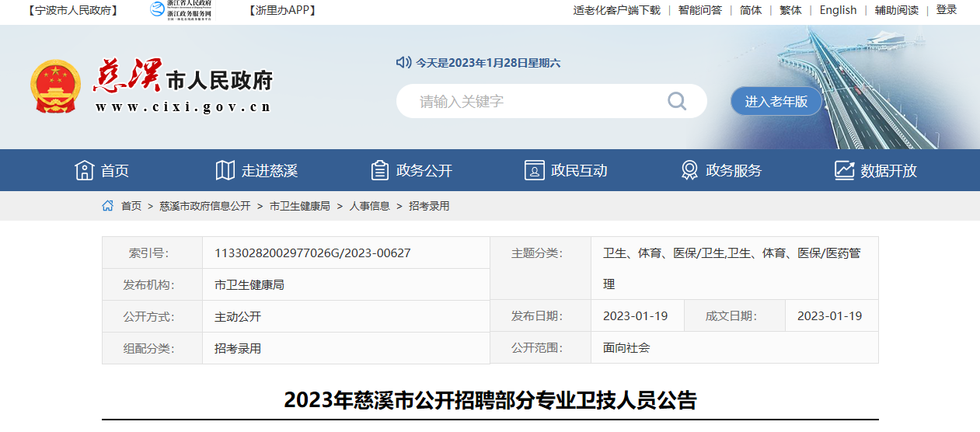Image resolution: width=980 pixels, height=432 pixels.
Task: Click the 首页 house icon in navbar
Action: [x=84, y=170]
